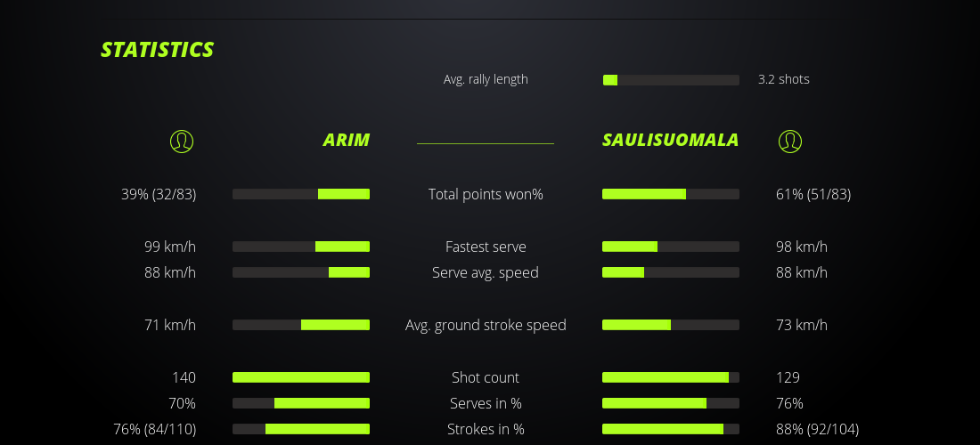Select the Total points won% label
980x445 pixels.
click(x=486, y=194)
